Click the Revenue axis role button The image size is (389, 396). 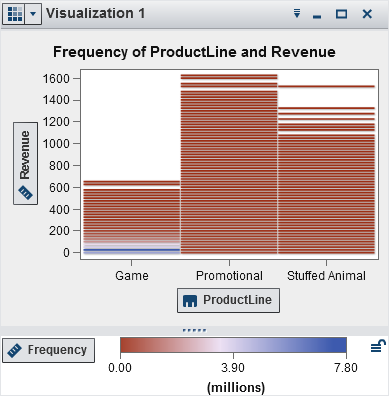(25, 163)
